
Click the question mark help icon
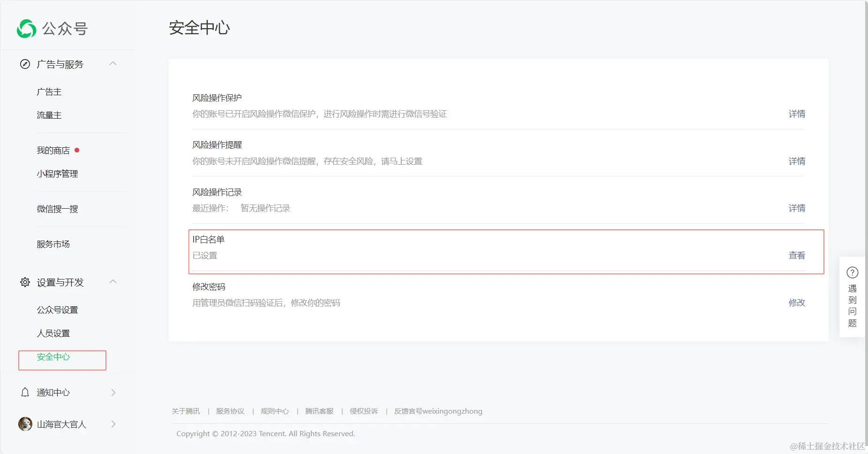tap(852, 272)
